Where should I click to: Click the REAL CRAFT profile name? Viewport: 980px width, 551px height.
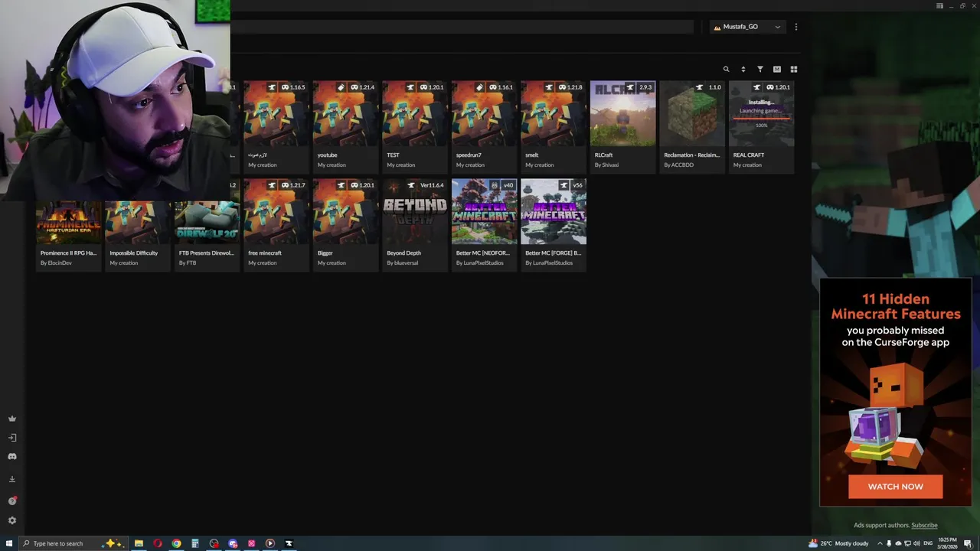(749, 155)
